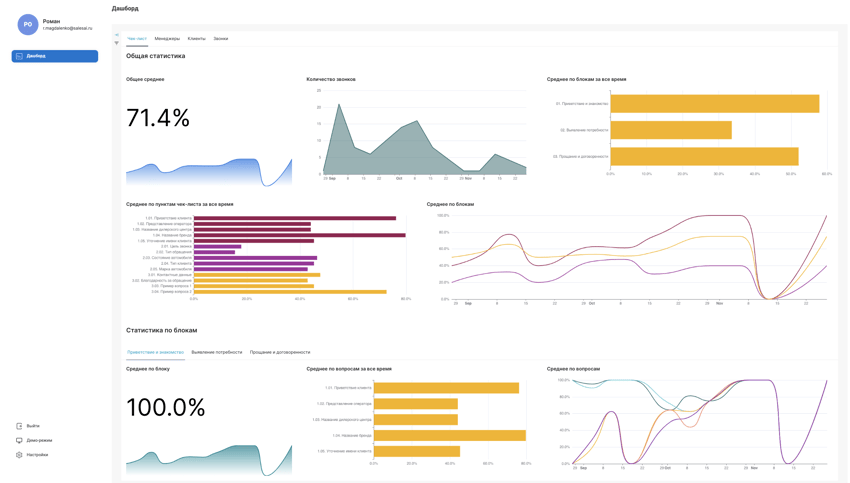Select the Выявление потребности block tab
Image resolution: width=850 pixels, height=483 pixels.
pos(216,352)
